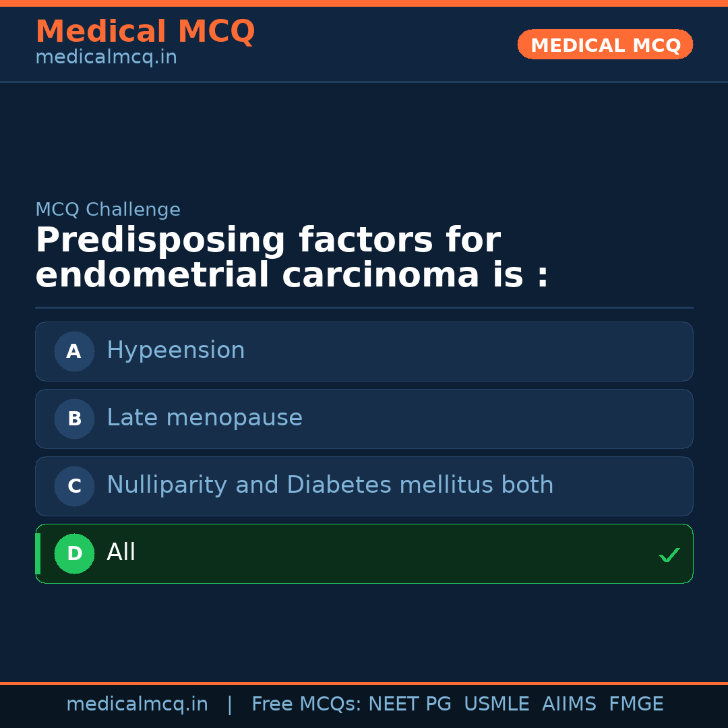Choose Nulliparity and Diabetes mellitus both
Viewport: 728px width, 728px height.
(x=330, y=485)
